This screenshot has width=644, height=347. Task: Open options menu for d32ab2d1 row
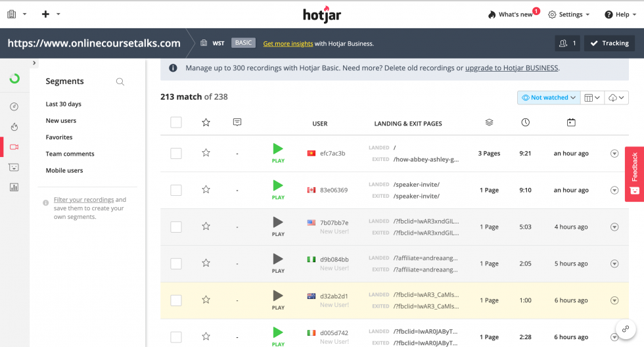[614, 300]
